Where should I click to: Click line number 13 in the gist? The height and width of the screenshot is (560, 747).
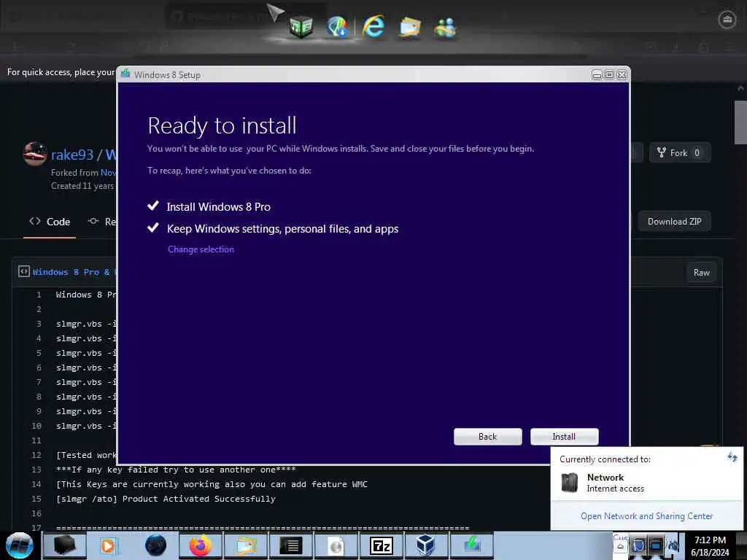point(36,470)
